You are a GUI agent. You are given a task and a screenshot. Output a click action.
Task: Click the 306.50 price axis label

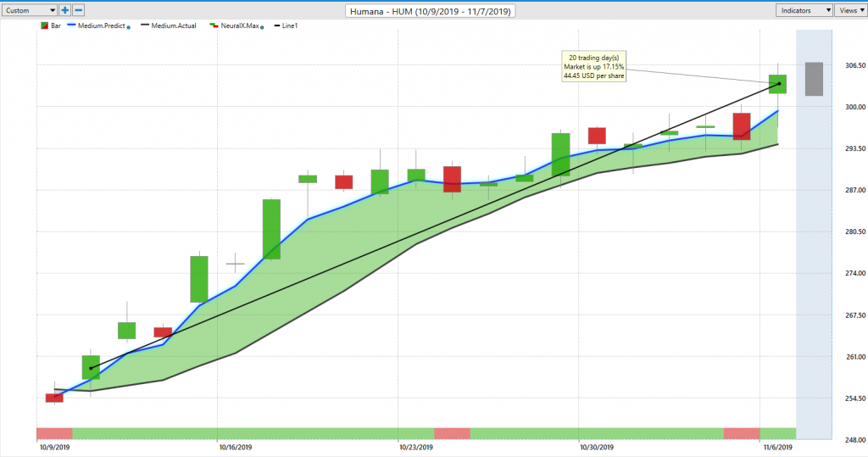point(855,65)
